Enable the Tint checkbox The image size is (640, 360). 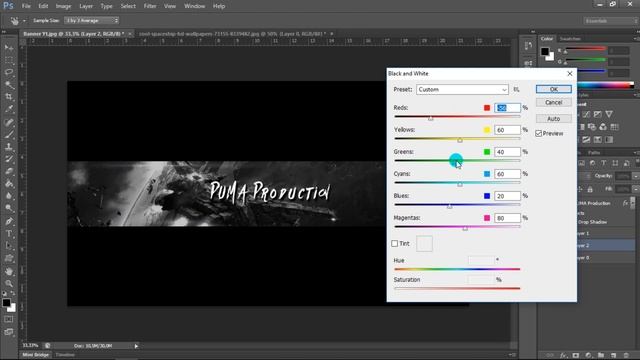pos(394,243)
